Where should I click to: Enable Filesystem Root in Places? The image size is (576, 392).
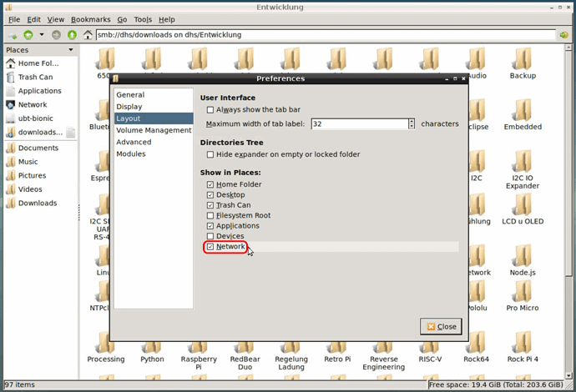(x=210, y=215)
